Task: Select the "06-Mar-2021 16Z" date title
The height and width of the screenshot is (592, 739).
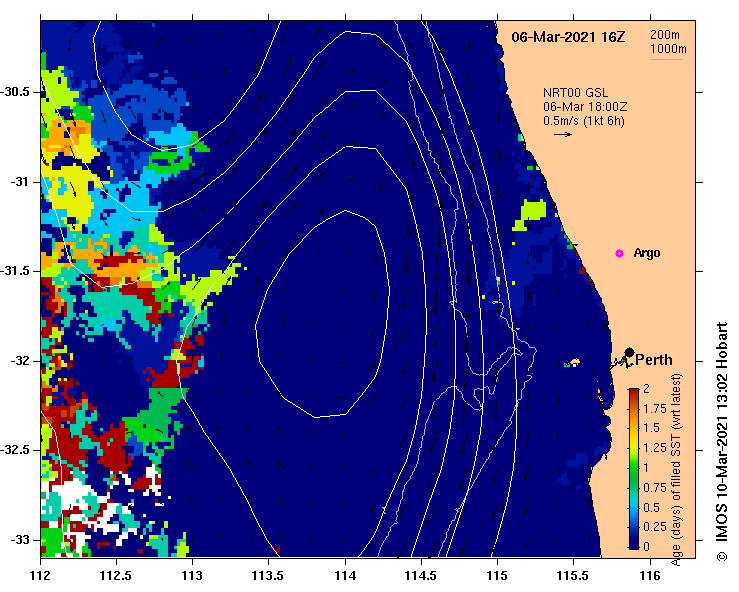Action: pos(568,37)
